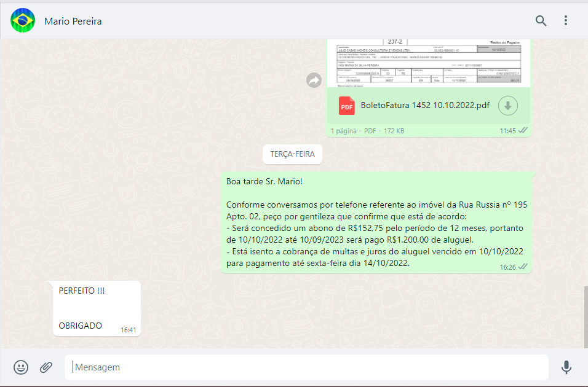Click the TERÇA-FEIRA date label
The width and height of the screenshot is (588, 387).
coord(292,154)
